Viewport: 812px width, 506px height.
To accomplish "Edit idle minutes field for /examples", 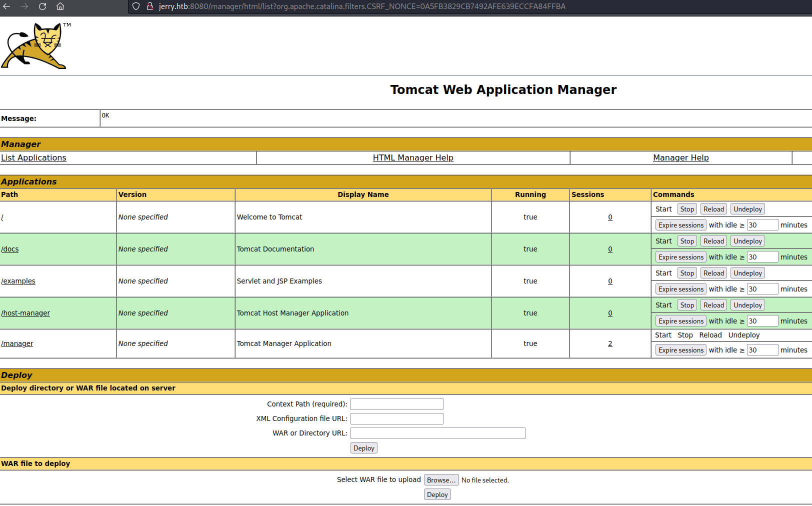I will pyautogui.click(x=762, y=289).
